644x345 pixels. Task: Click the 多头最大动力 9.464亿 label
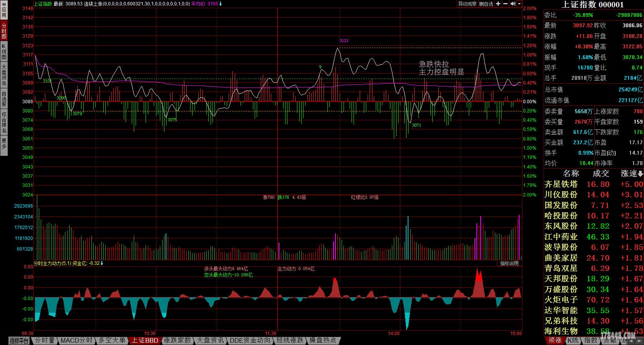tap(226, 269)
